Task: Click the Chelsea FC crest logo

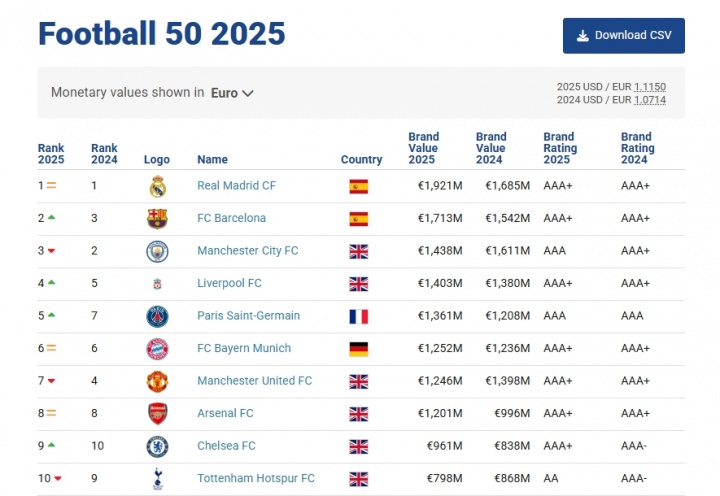Action: point(157,446)
